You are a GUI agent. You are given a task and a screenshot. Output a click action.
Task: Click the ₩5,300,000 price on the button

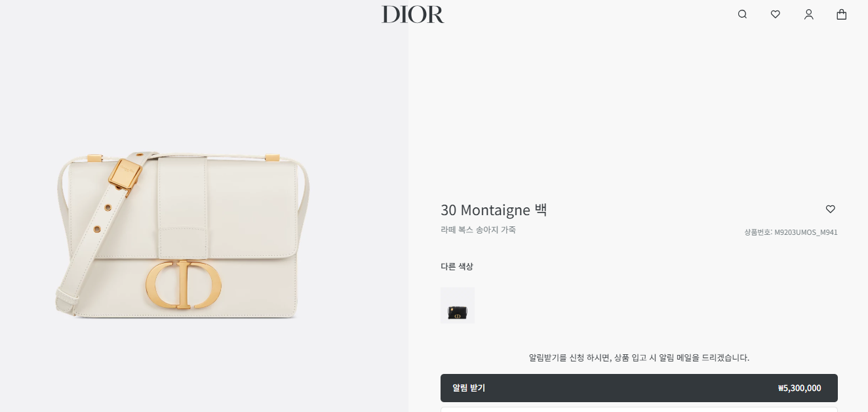[799, 388]
